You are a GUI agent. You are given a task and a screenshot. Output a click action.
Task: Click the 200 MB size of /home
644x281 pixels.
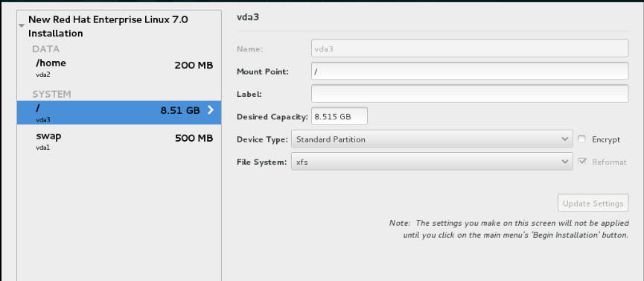(x=194, y=66)
